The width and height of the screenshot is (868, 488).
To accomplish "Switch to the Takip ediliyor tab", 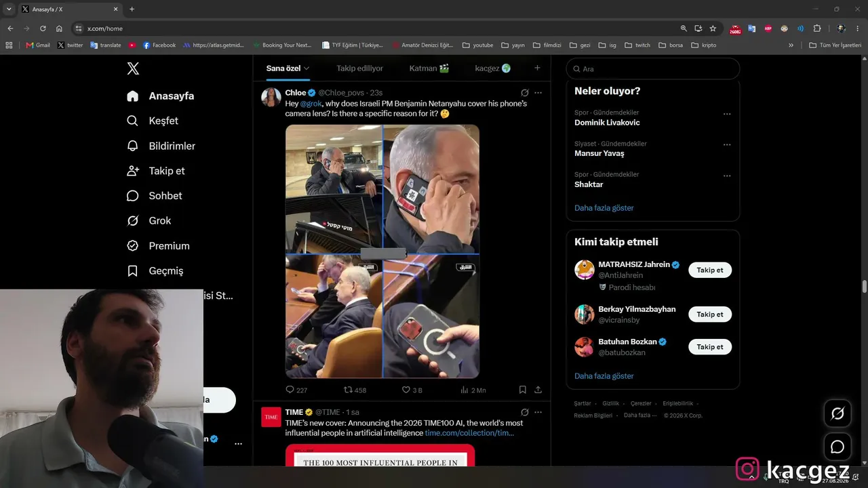I will pos(359,68).
